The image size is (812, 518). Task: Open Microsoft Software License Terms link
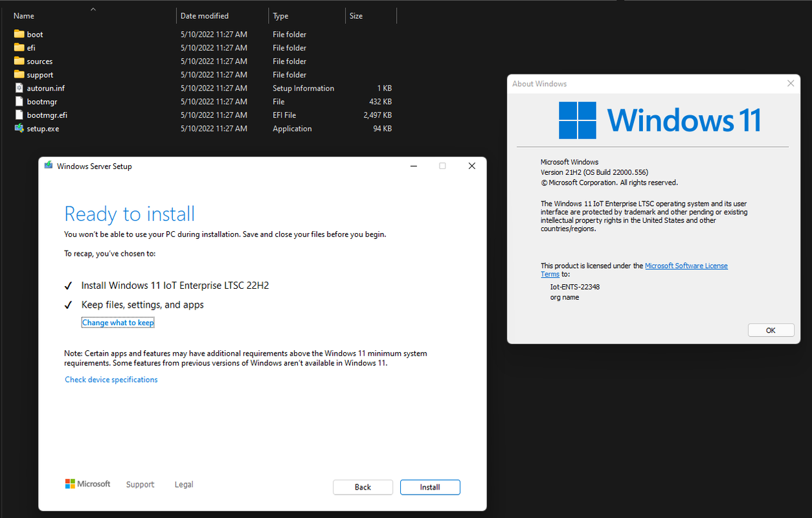pos(686,266)
